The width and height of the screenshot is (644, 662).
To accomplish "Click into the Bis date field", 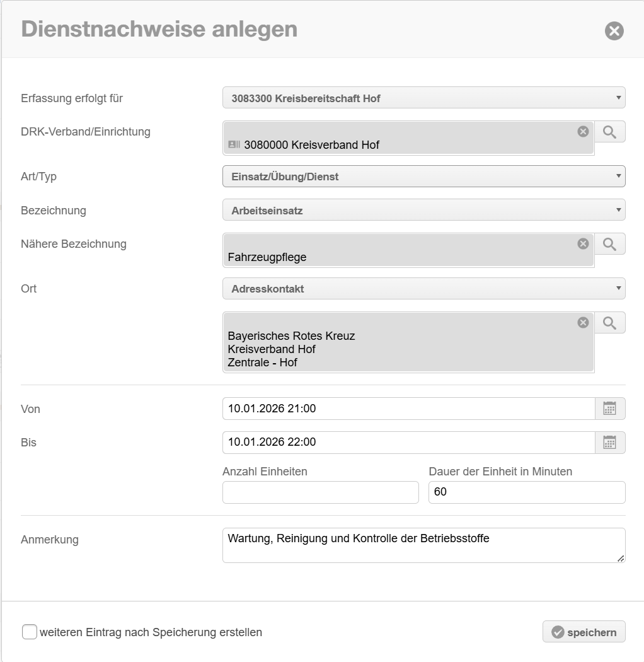I will 408,443.
